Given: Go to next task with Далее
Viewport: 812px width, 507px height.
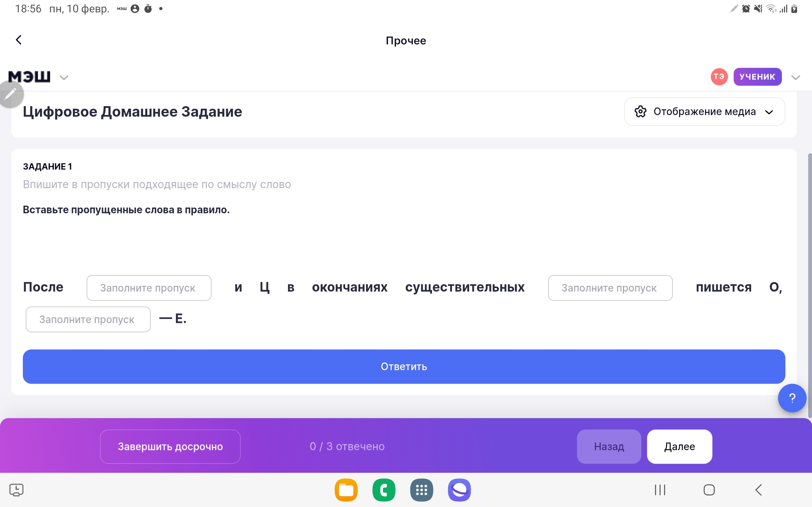Looking at the screenshot, I should pyautogui.click(x=679, y=447).
